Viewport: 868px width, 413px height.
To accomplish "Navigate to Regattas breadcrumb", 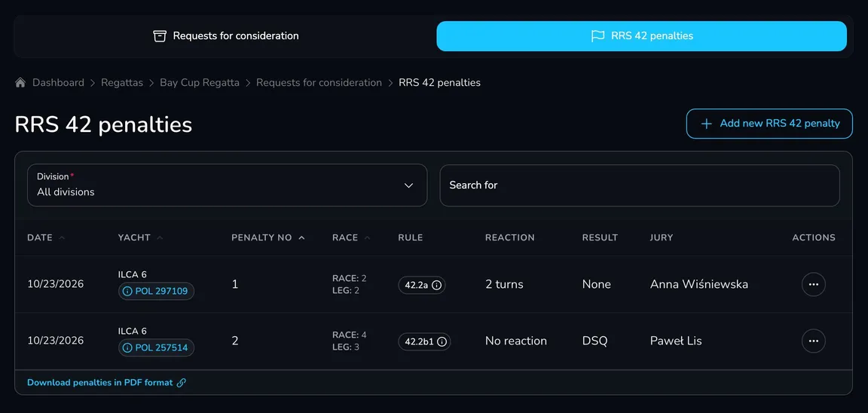I will 122,82.
